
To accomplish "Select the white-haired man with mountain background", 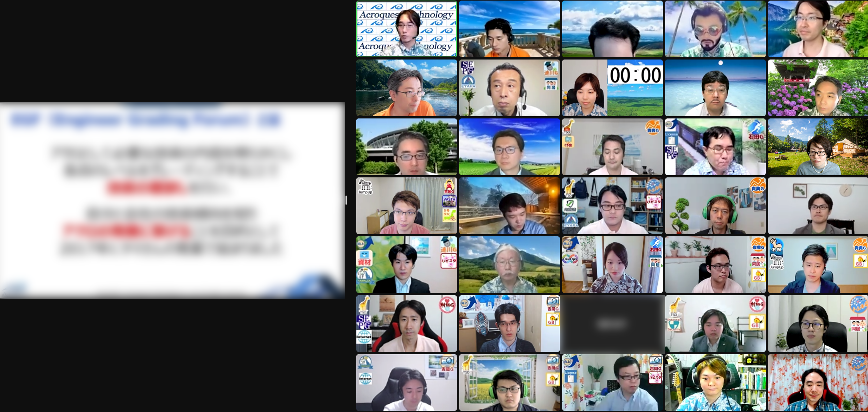I will (509, 265).
